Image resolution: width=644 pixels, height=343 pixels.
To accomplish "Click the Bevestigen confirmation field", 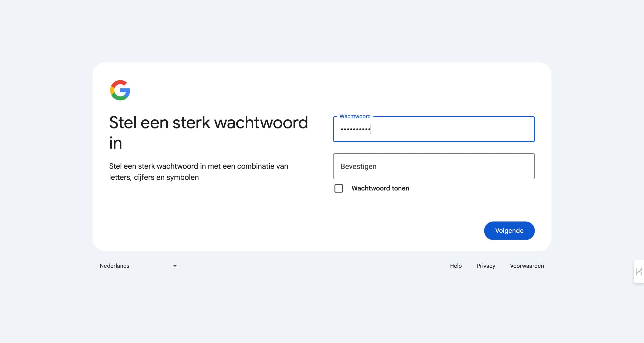I will [x=434, y=166].
